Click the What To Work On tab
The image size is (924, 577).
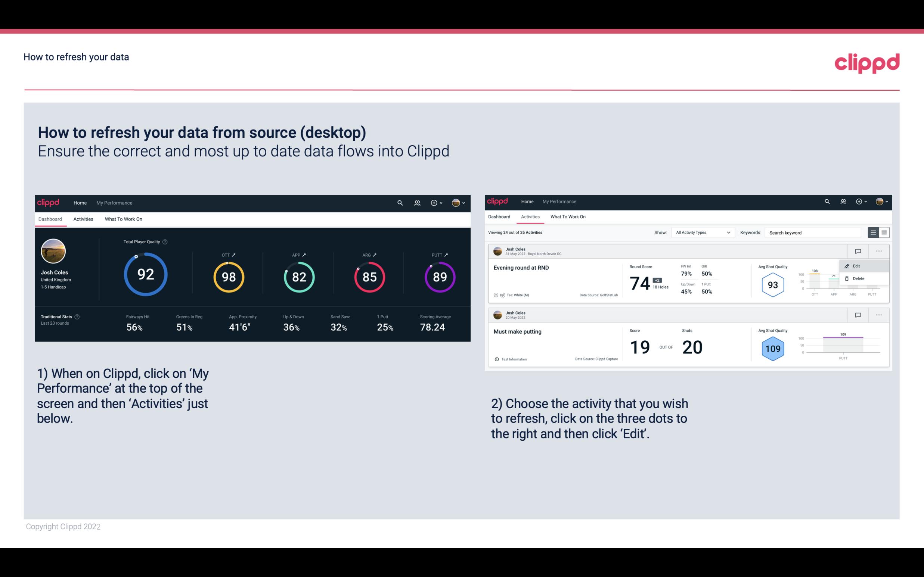(123, 219)
